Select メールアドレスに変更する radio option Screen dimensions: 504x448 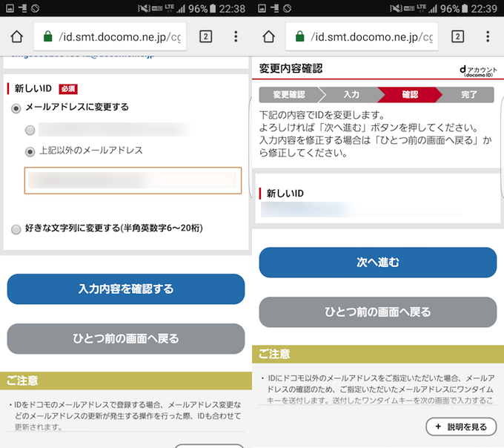(x=16, y=108)
